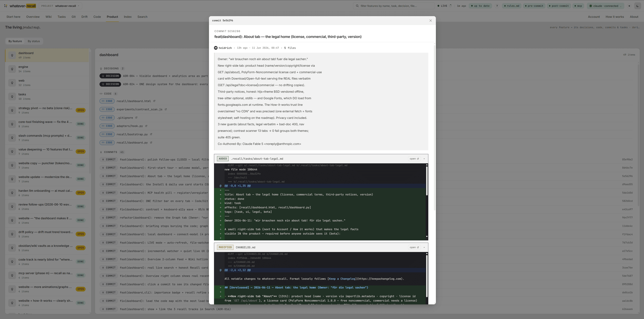Image resolution: width=644 pixels, height=319 pixels.
Task: Open the about-tab-legal.md file via open button
Action: pyautogui.click(x=414, y=159)
